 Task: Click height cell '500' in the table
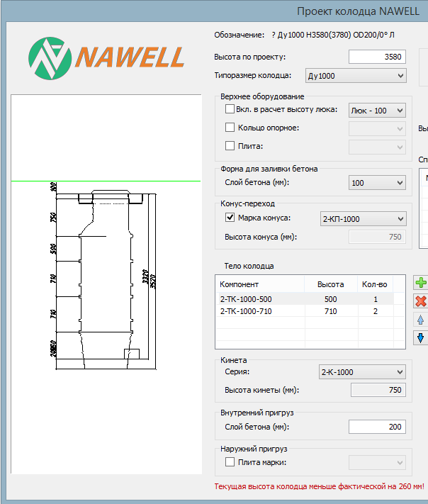click(x=331, y=299)
